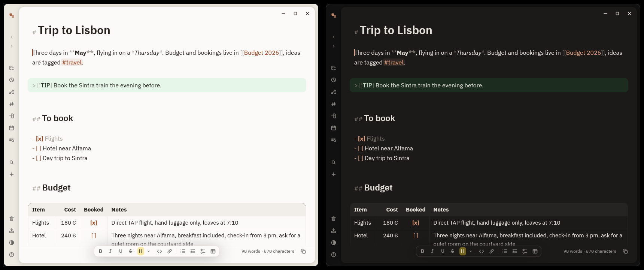Open the trash icon in light sidebar
This screenshot has height=270, width=644.
point(12,219)
